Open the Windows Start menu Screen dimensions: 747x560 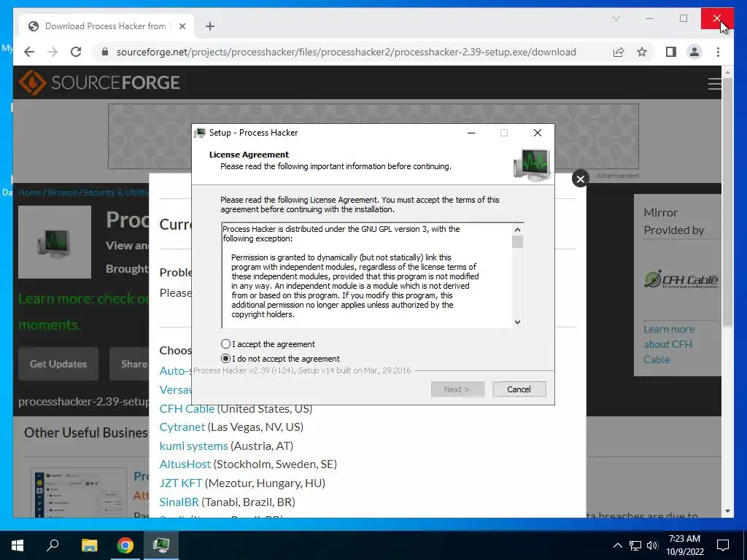click(x=18, y=545)
